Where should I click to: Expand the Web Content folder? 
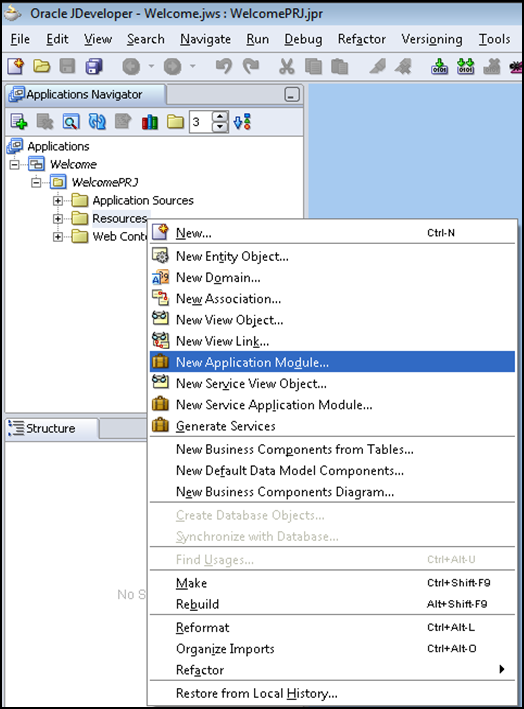coord(58,236)
